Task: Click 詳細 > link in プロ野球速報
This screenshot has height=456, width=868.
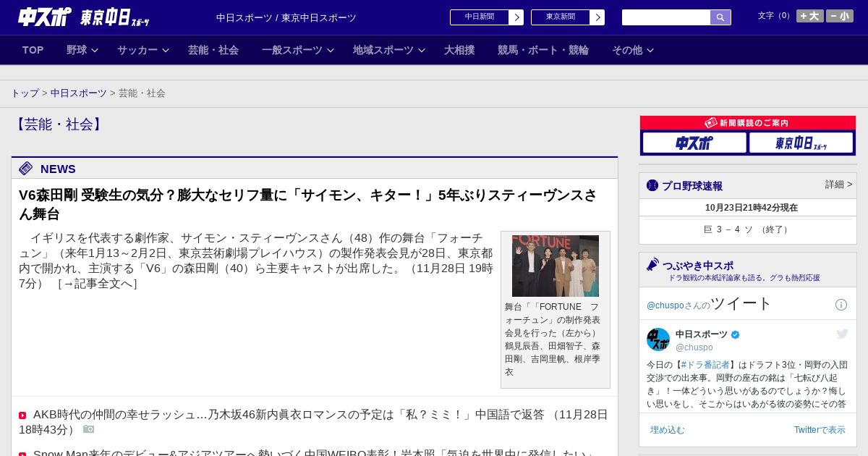Action: [x=839, y=185]
